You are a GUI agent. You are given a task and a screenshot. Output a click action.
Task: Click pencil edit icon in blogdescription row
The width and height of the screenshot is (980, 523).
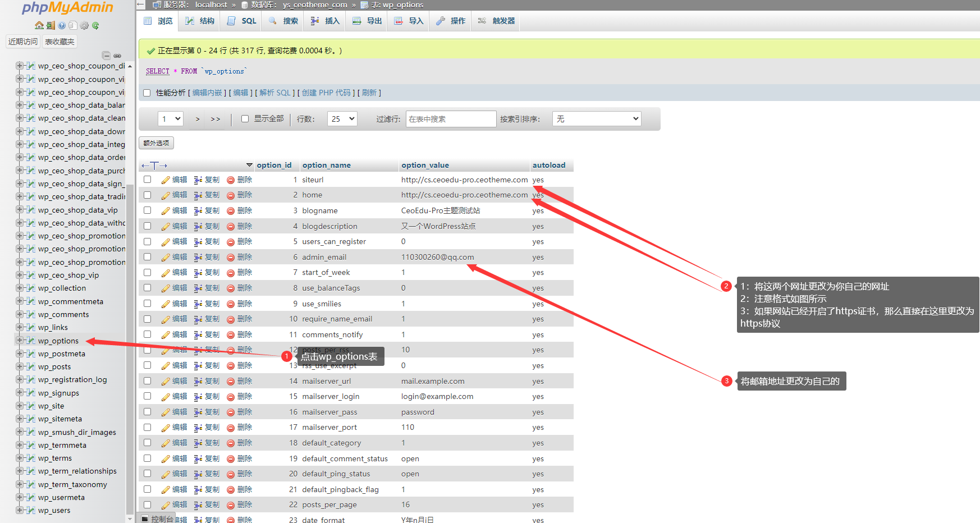166,227
